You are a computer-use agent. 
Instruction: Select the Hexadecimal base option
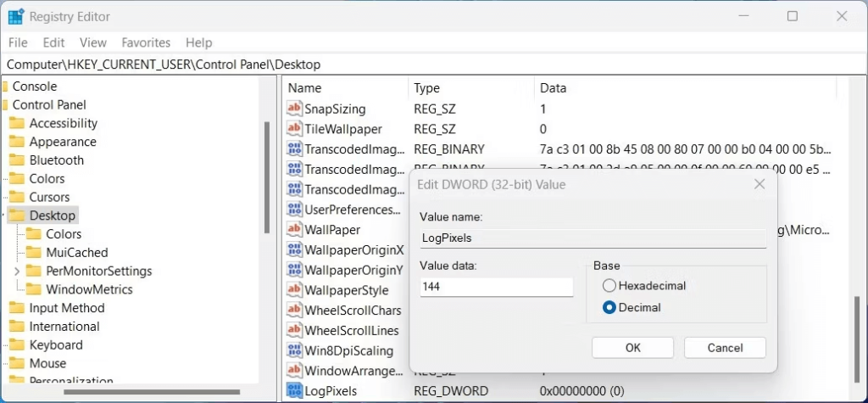click(609, 286)
